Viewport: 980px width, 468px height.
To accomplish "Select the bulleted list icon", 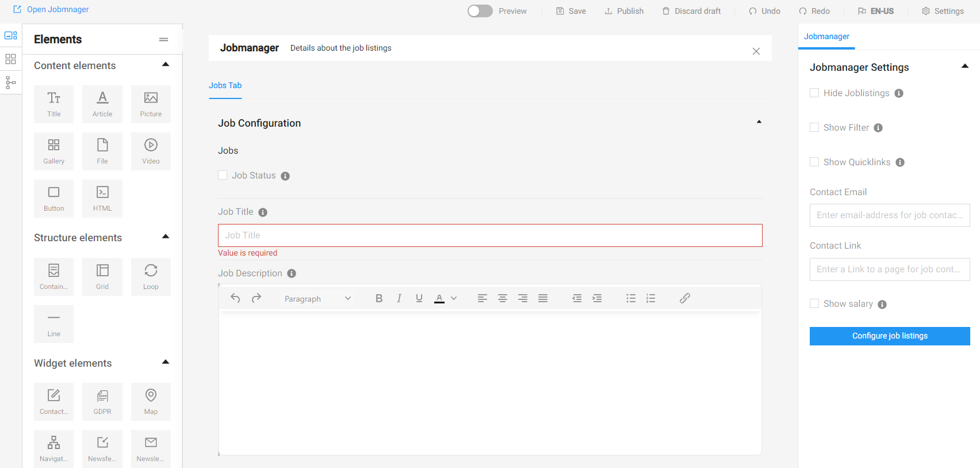I will pos(631,298).
